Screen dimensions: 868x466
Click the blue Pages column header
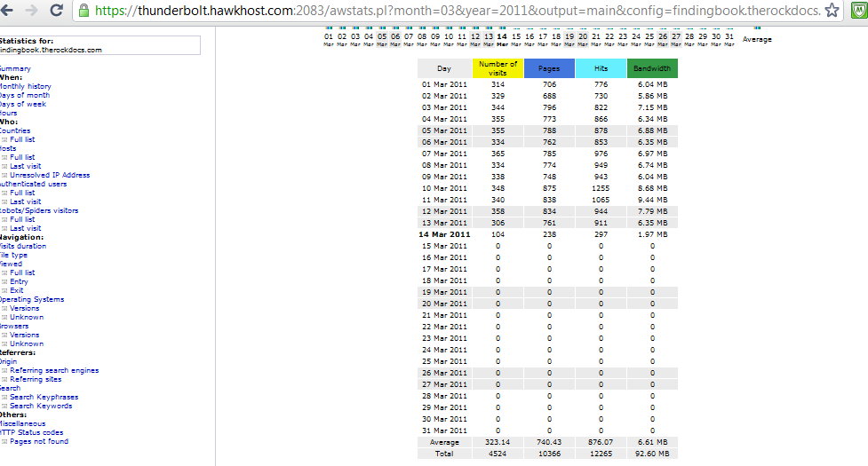(549, 68)
